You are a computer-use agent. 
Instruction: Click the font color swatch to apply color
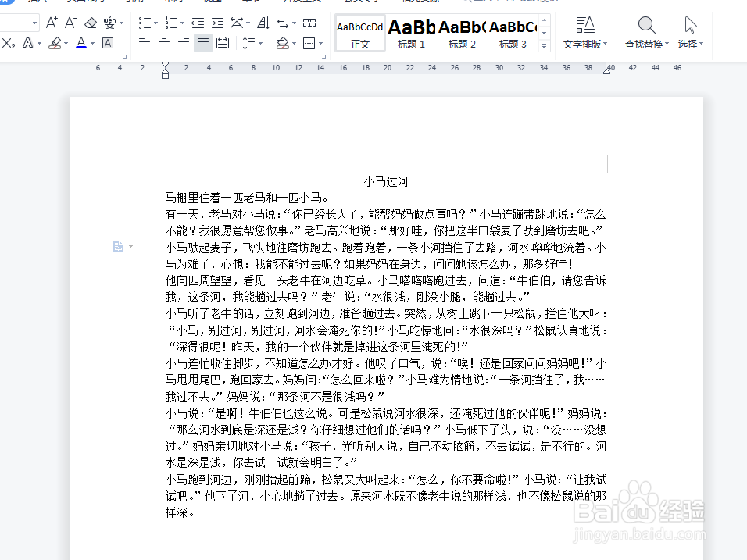(80, 43)
